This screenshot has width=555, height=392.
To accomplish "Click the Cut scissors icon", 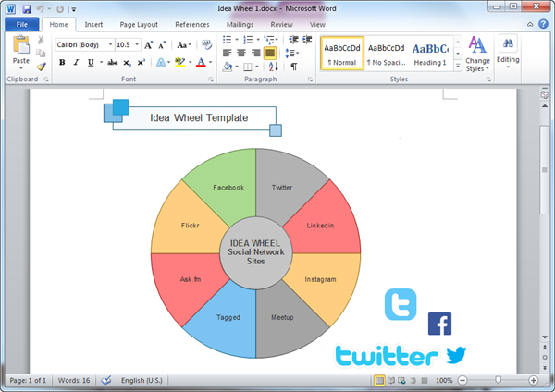I will (x=41, y=40).
